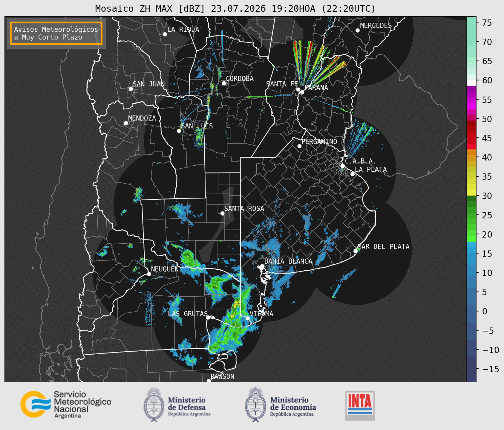Select the Santa Rosa city marker dot

tap(222, 213)
